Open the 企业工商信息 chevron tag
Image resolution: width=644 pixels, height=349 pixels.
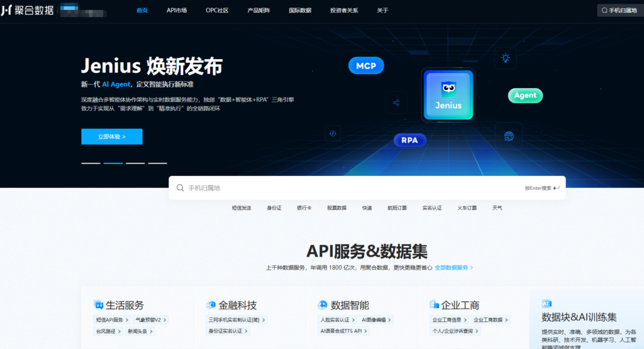(449, 320)
